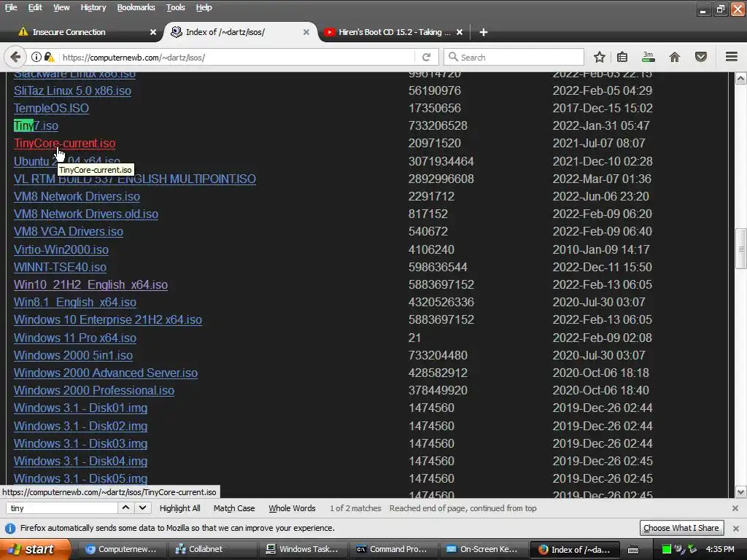Close the find bar
The image size is (747, 560).
click(735, 508)
